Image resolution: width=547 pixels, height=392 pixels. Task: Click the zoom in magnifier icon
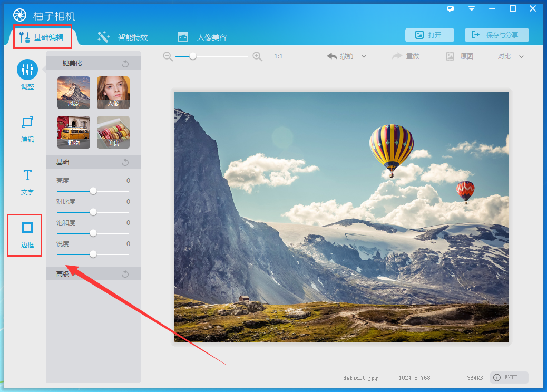(x=258, y=56)
